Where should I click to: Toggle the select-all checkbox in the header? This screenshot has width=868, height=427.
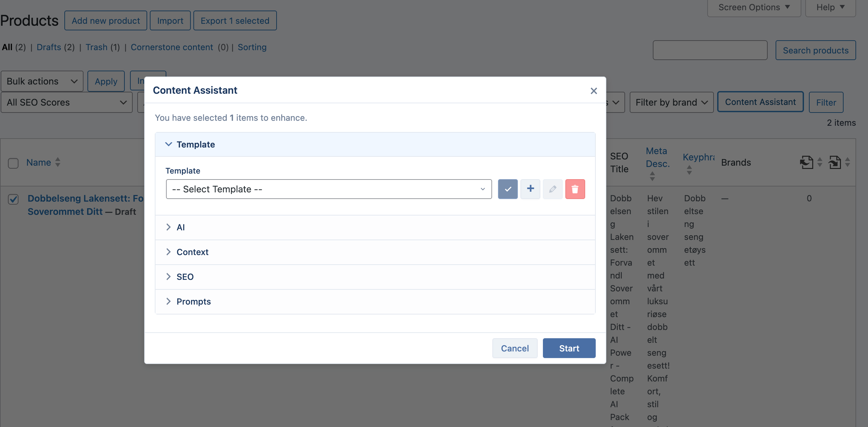(x=13, y=163)
